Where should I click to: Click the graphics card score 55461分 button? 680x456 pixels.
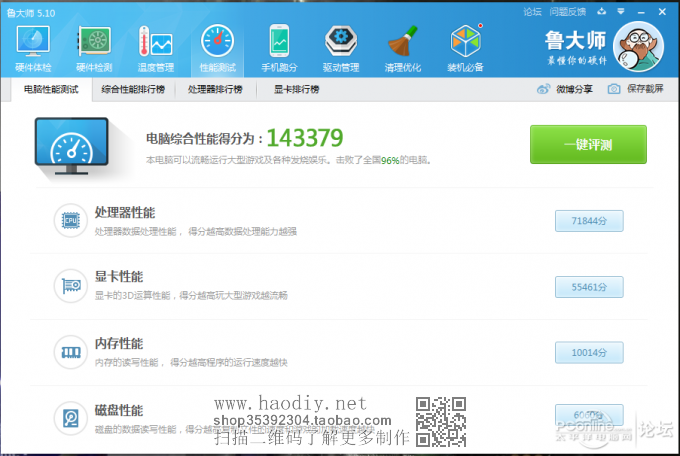tap(589, 287)
